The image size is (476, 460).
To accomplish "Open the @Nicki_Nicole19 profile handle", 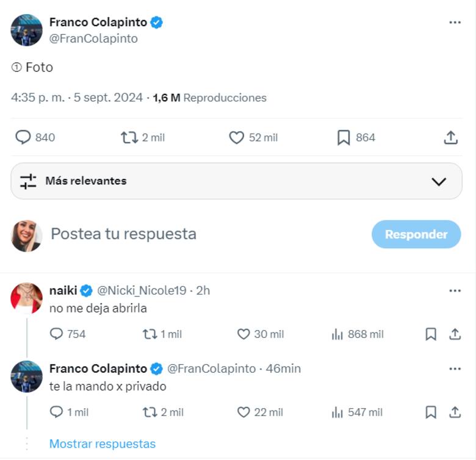I will tap(142, 290).
